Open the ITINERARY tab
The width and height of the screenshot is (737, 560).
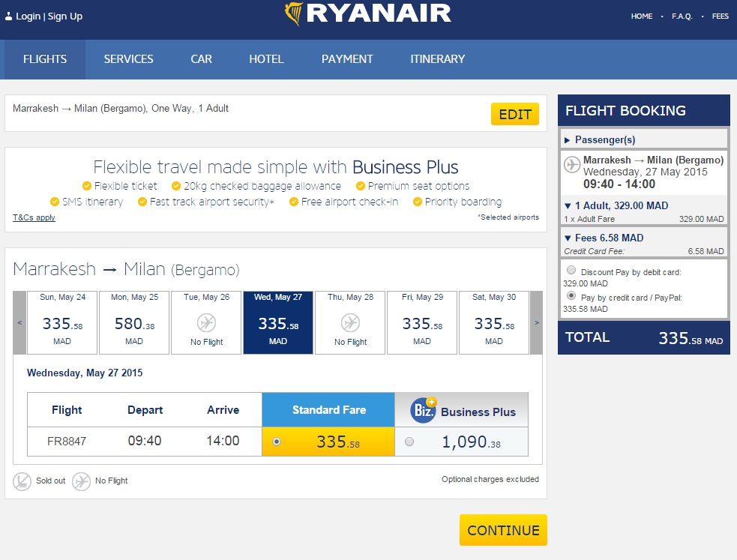point(438,59)
